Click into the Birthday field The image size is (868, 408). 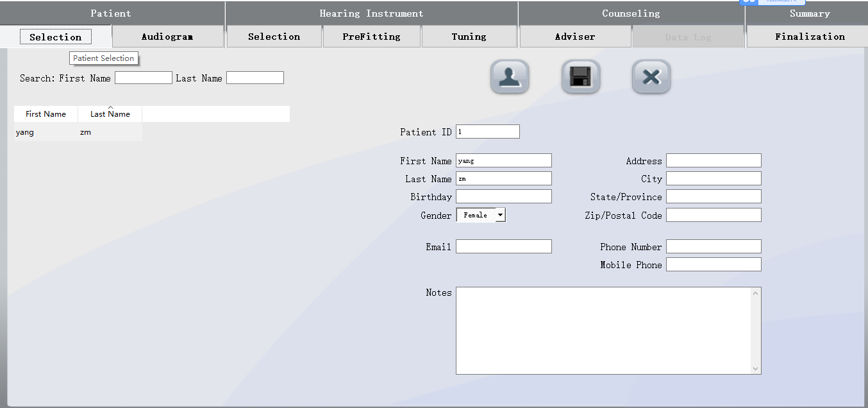tap(503, 196)
